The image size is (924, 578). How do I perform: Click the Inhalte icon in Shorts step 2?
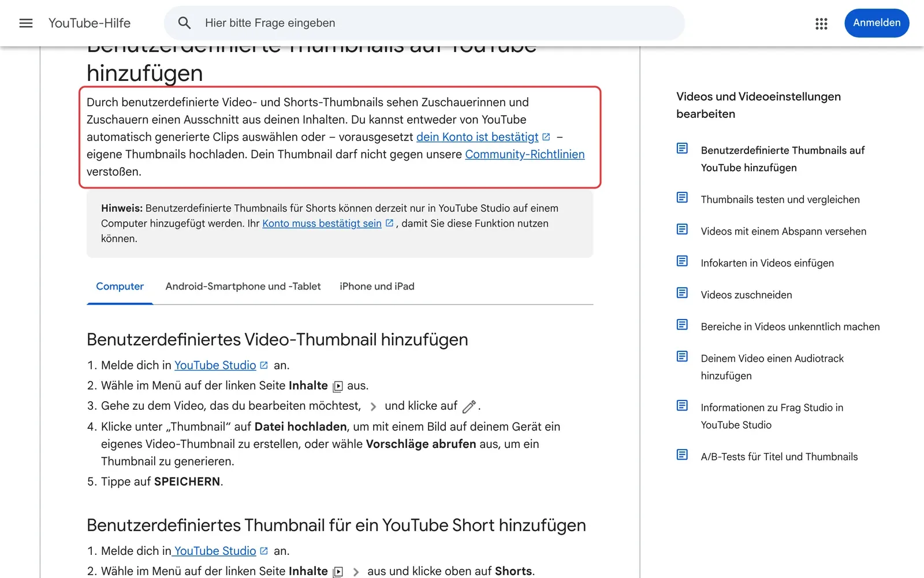coord(338,572)
